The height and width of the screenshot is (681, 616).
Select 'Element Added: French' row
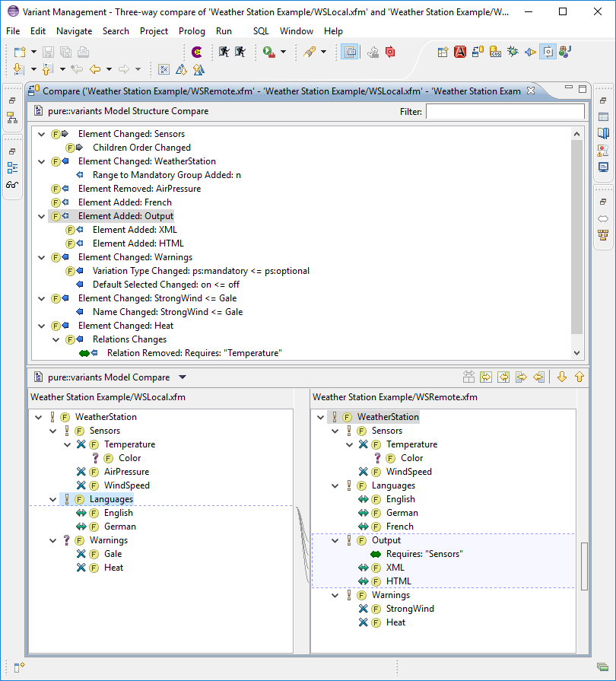[x=125, y=202]
